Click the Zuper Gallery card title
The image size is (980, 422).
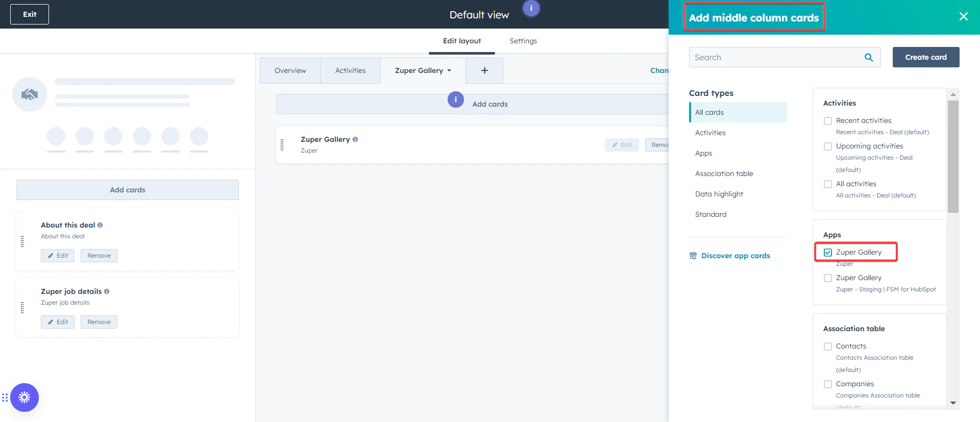(x=325, y=139)
